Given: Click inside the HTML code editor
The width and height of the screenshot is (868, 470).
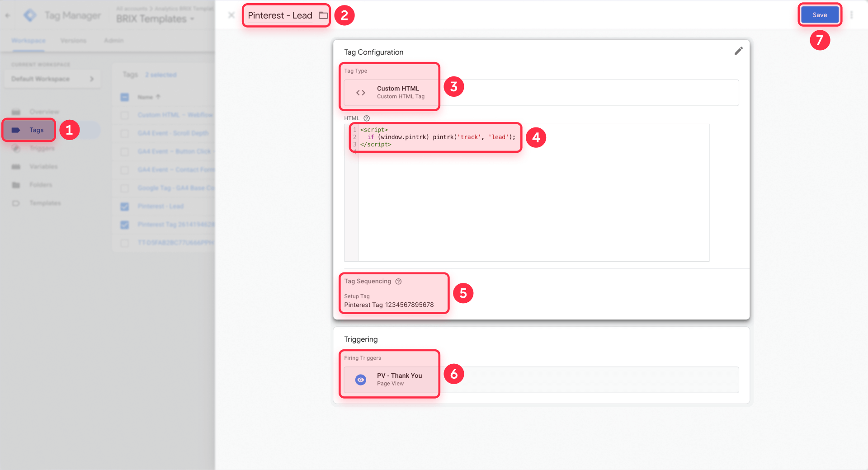Looking at the screenshot, I should click(x=533, y=193).
